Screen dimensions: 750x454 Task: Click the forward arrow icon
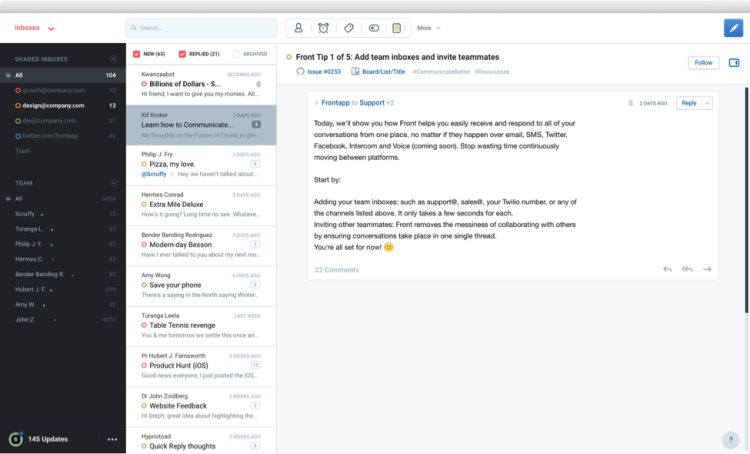(707, 269)
